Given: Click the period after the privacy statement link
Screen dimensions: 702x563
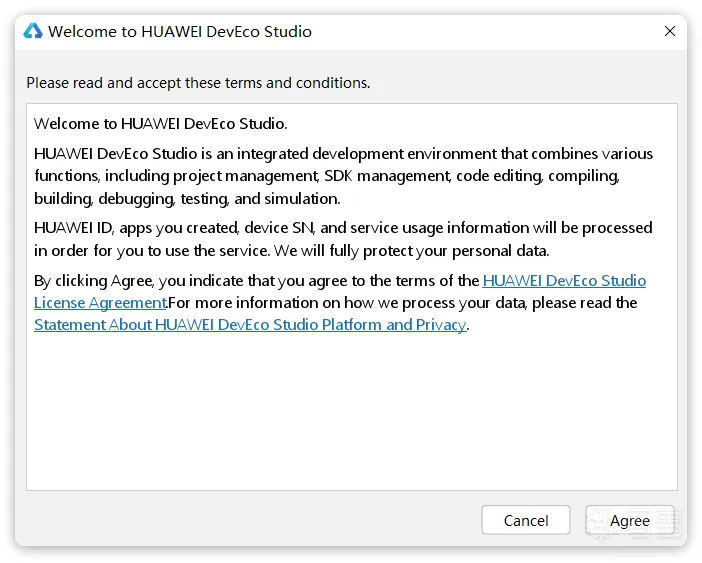Looking at the screenshot, I should (468, 326).
